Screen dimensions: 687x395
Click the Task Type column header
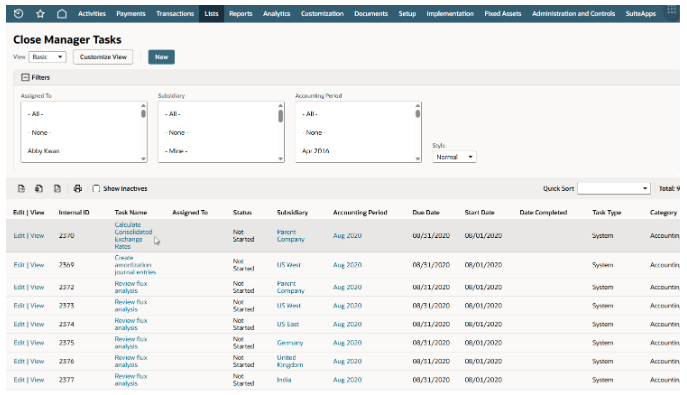tap(606, 212)
